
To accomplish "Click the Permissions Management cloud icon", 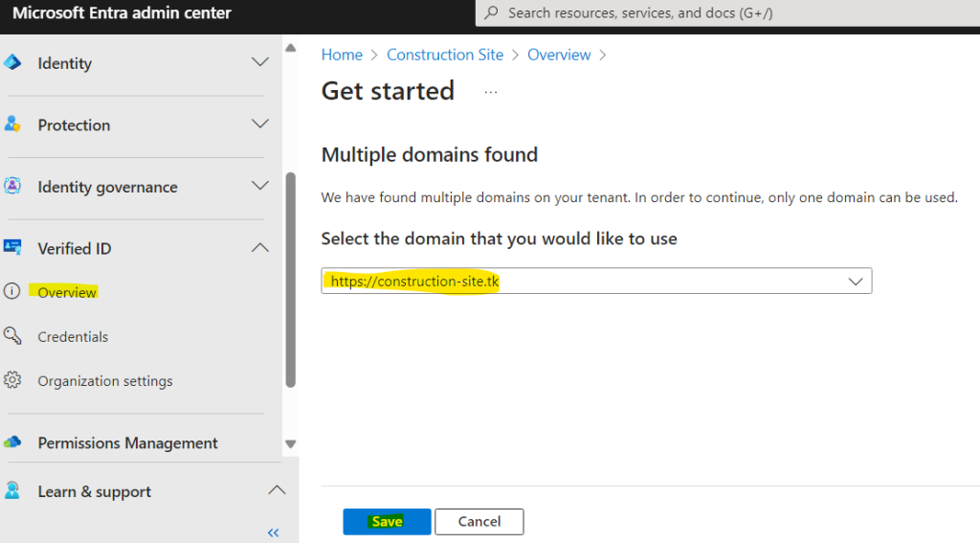I will tap(12, 442).
